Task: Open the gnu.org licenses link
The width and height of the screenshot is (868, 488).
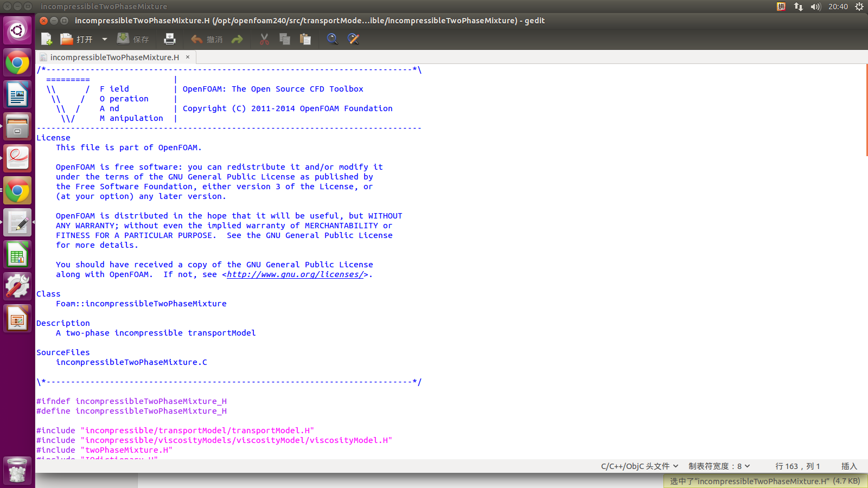Action: coord(295,274)
